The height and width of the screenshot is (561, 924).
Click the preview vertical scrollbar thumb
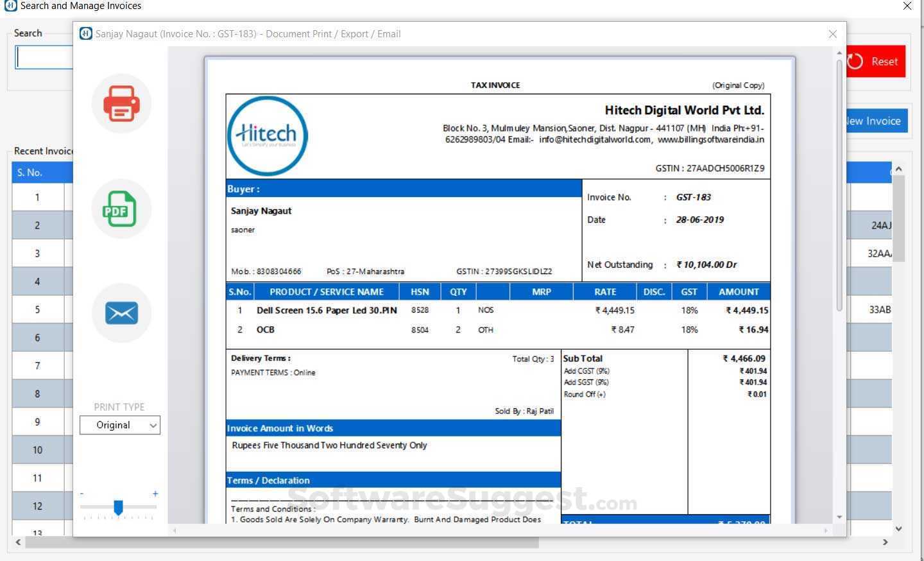point(839,186)
